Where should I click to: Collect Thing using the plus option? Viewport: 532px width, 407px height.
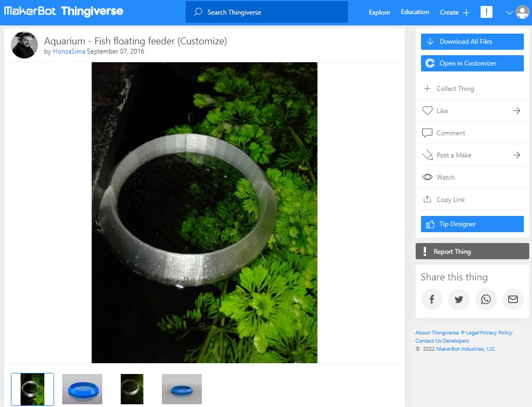click(427, 89)
